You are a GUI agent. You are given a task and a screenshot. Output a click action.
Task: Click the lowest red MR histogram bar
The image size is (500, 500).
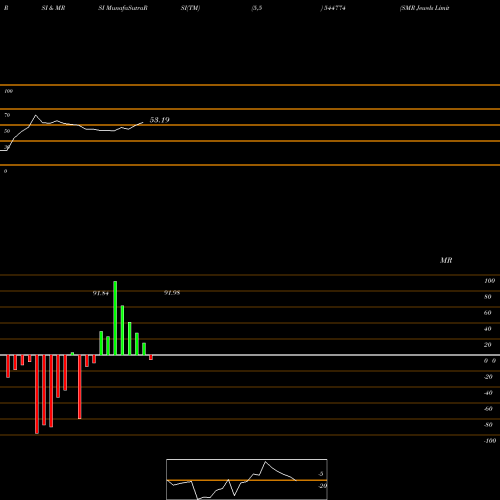click(37, 394)
